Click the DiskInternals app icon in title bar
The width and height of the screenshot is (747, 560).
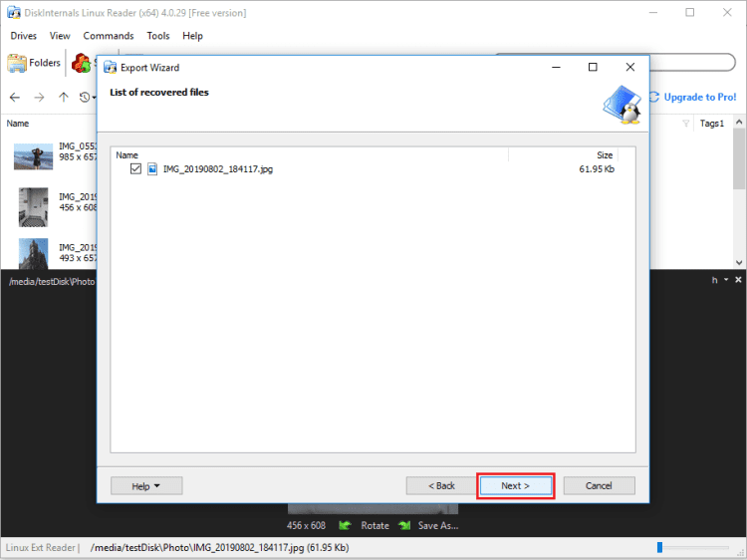click(14, 12)
